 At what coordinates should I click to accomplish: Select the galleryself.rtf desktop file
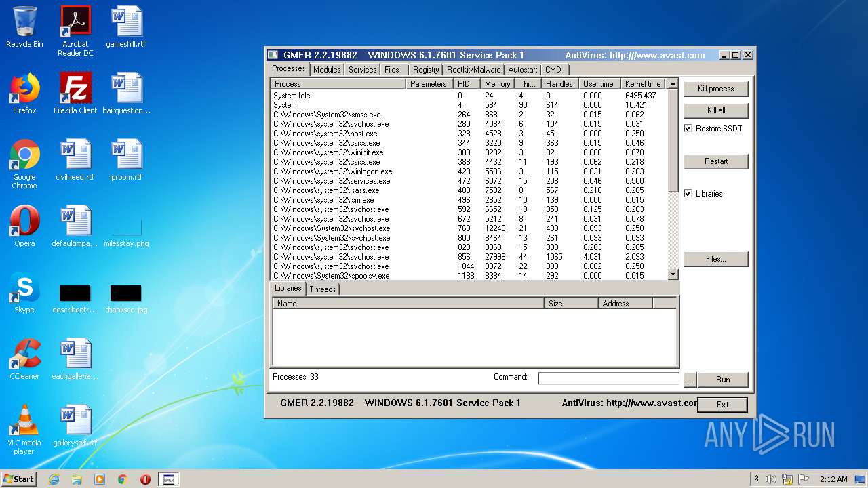pyautogui.click(x=75, y=426)
